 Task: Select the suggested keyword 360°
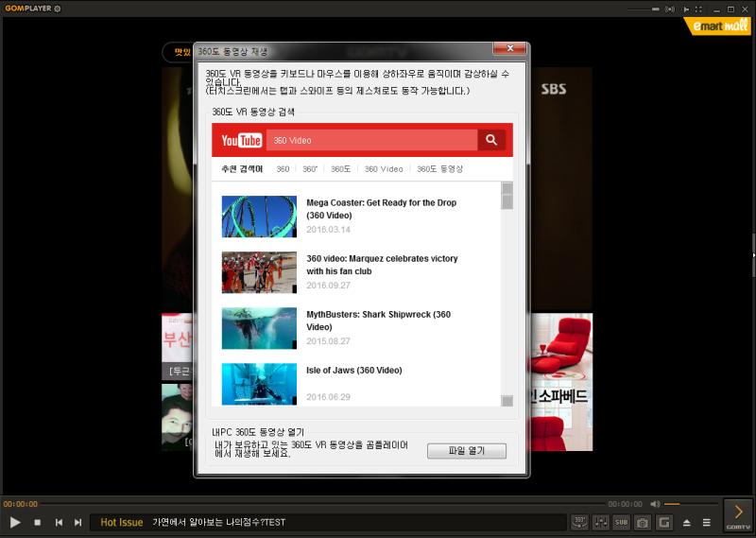[x=310, y=169]
